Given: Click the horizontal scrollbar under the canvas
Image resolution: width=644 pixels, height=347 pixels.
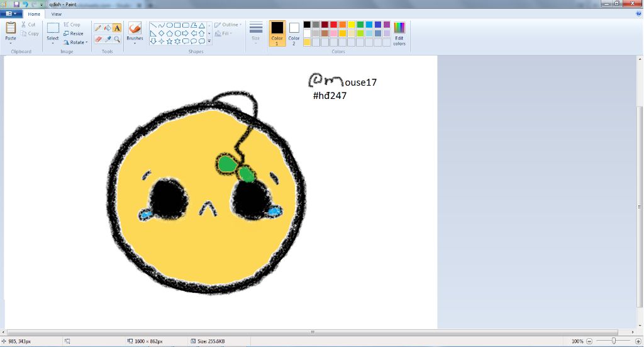Looking at the screenshot, I should coord(313,332).
